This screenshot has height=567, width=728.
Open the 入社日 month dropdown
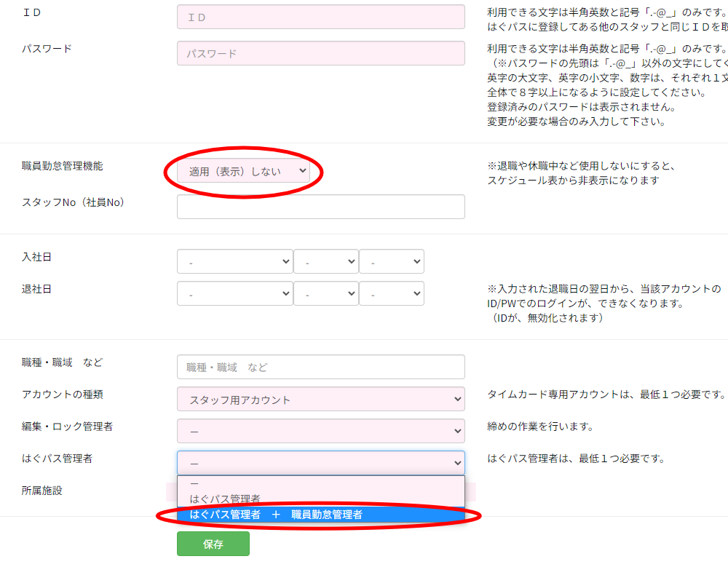pos(326,261)
